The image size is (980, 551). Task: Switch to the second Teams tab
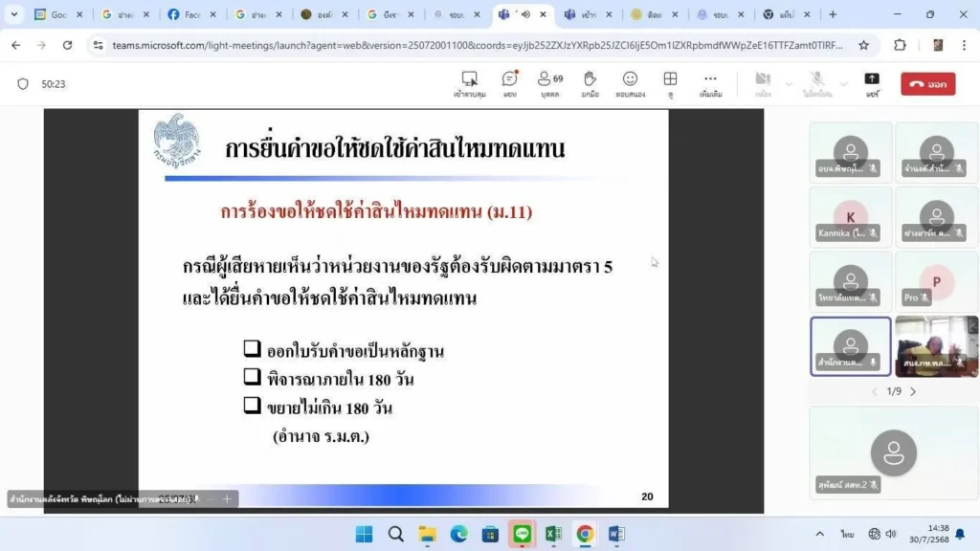(x=581, y=14)
